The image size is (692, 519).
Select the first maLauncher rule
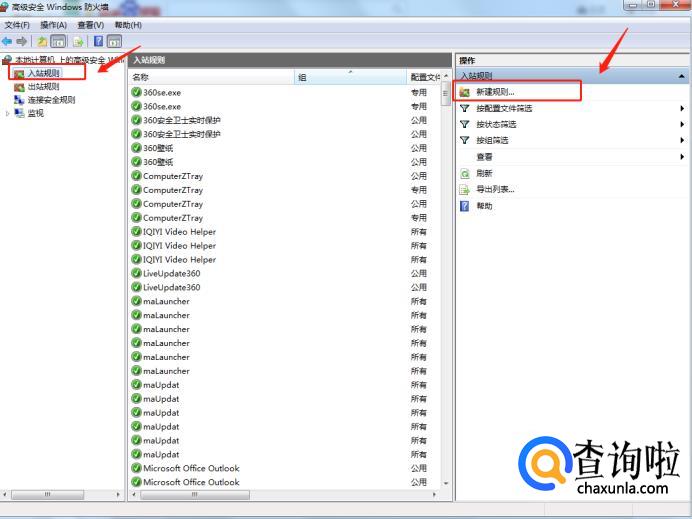[x=286, y=301]
